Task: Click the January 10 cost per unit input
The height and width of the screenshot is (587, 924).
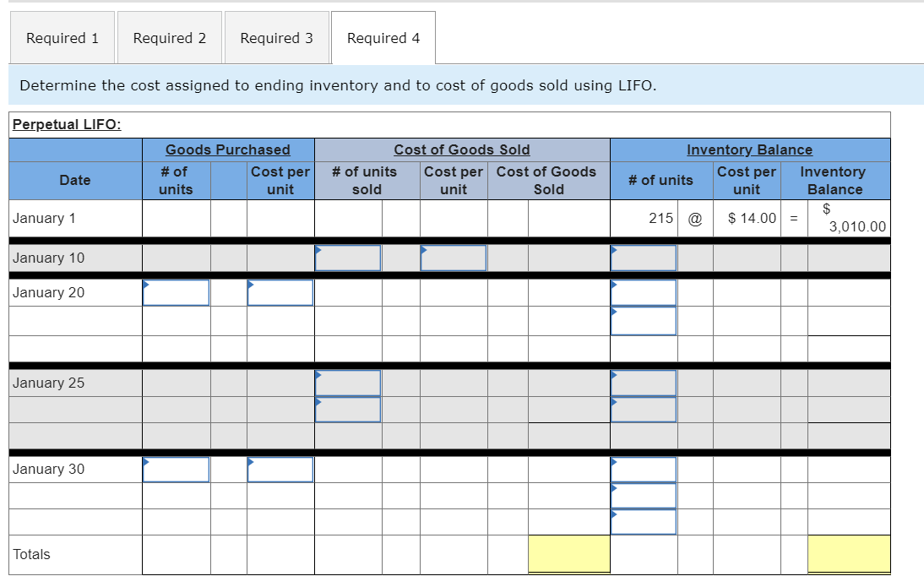Action: (454, 258)
